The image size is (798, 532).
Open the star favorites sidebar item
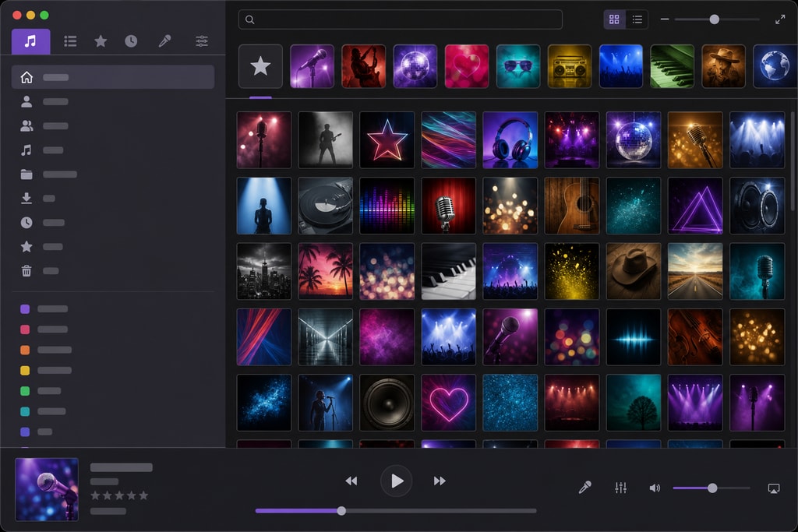tap(26, 247)
